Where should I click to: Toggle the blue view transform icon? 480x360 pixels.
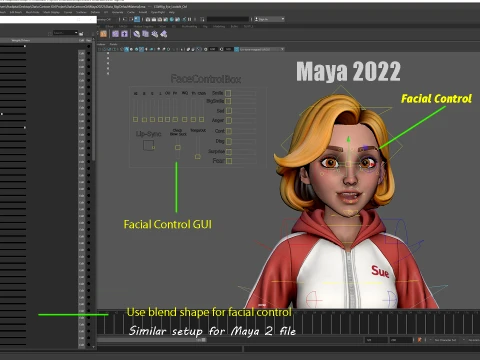[236, 49]
